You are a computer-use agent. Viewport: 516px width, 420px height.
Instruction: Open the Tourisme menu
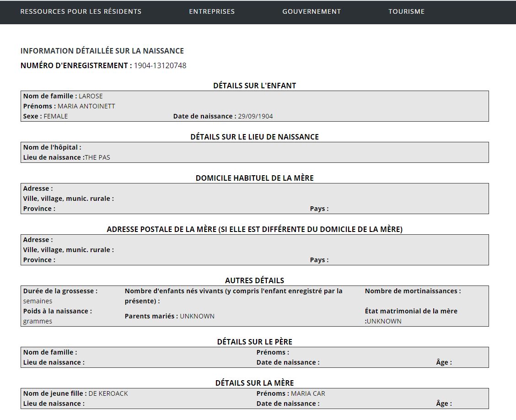(x=406, y=11)
